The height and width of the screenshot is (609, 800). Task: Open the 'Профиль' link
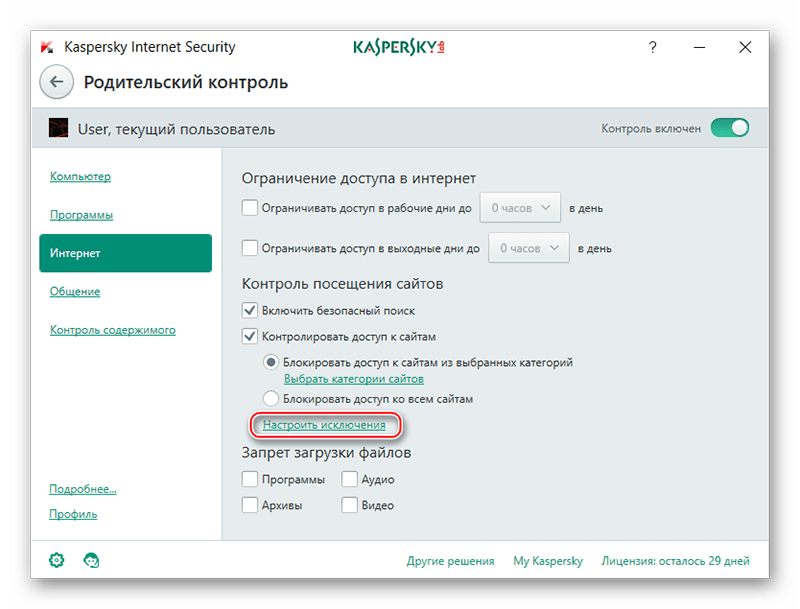coord(73,514)
